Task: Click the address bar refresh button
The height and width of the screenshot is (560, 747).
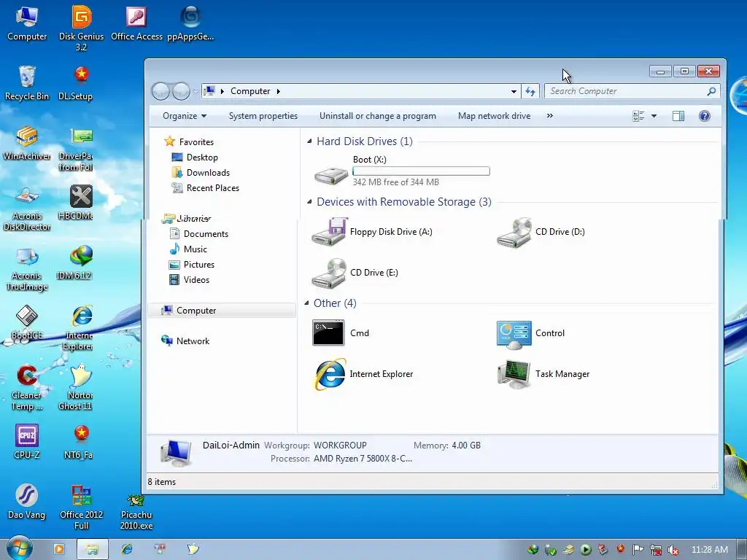Action: [x=530, y=91]
